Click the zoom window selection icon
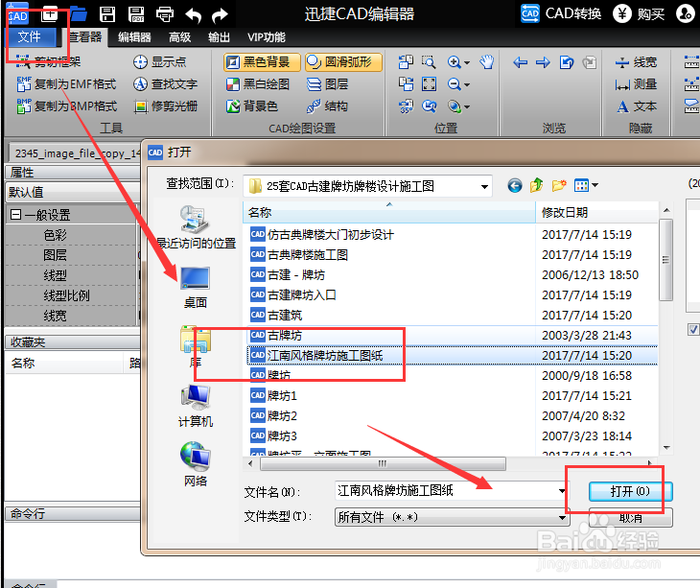The width and height of the screenshot is (700, 588). pos(429,62)
